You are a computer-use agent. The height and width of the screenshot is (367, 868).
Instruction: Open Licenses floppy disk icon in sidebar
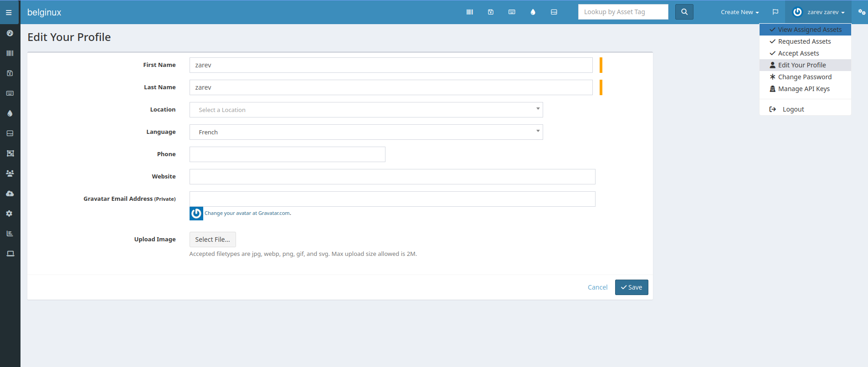10,73
